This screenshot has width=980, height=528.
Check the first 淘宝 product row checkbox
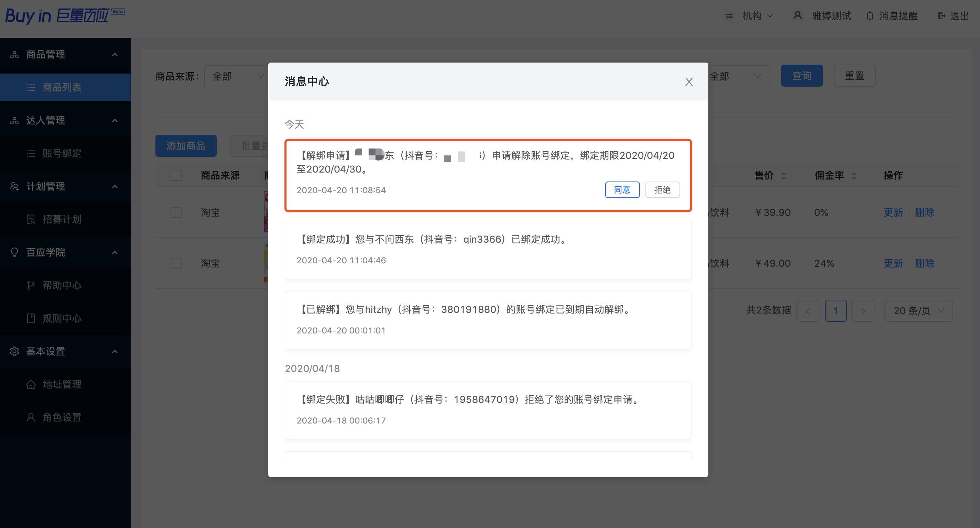point(176,212)
